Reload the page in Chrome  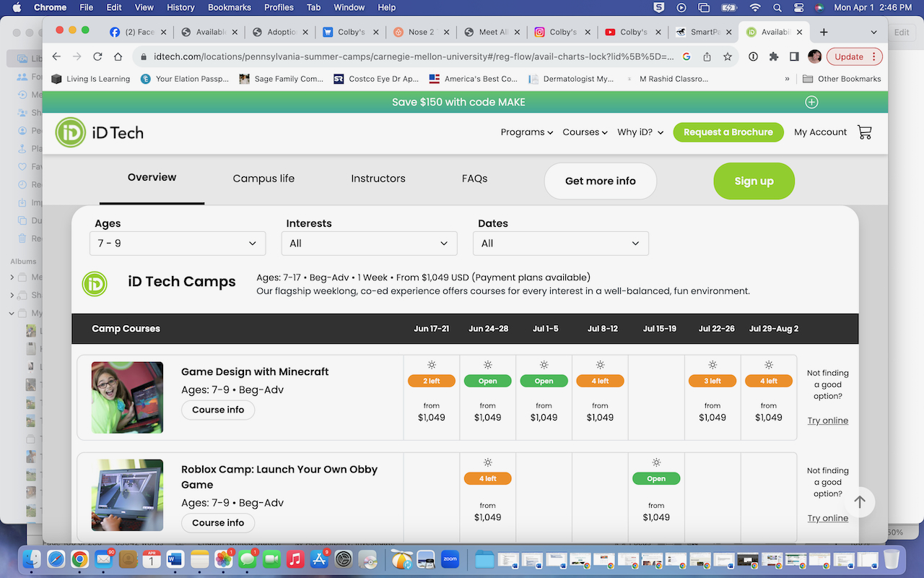coord(97,56)
